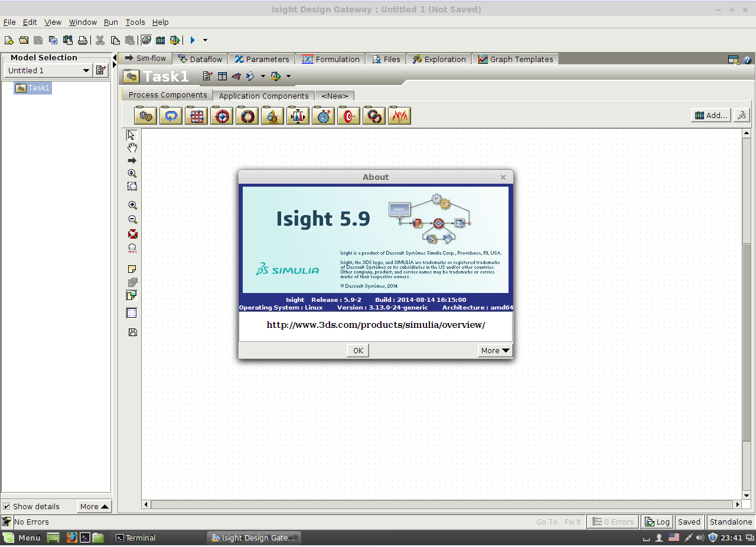The width and height of the screenshot is (756, 547).
Task: Click the Task1 properties edit icon
Action: click(207, 76)
